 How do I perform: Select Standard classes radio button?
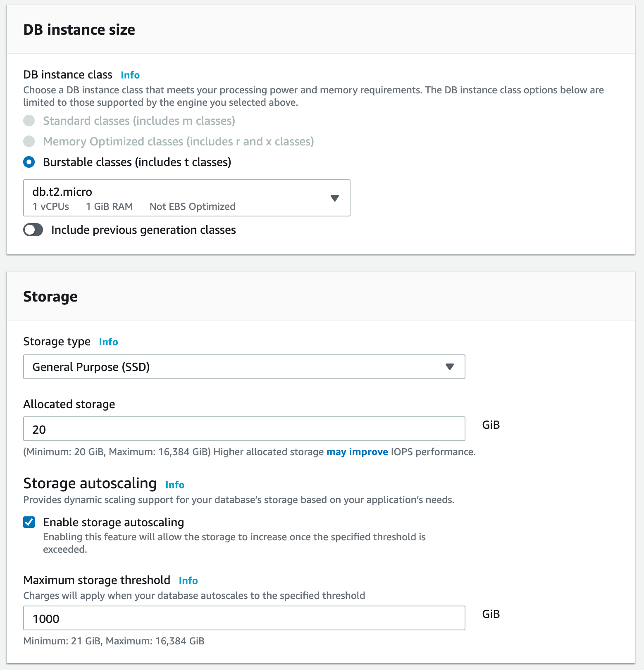(x=29, y=121)
